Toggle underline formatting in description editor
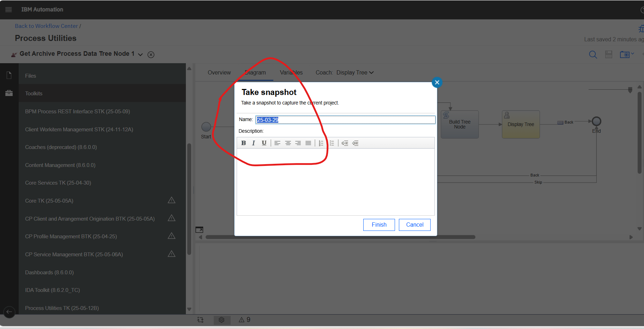 click(x=264, y=143)
